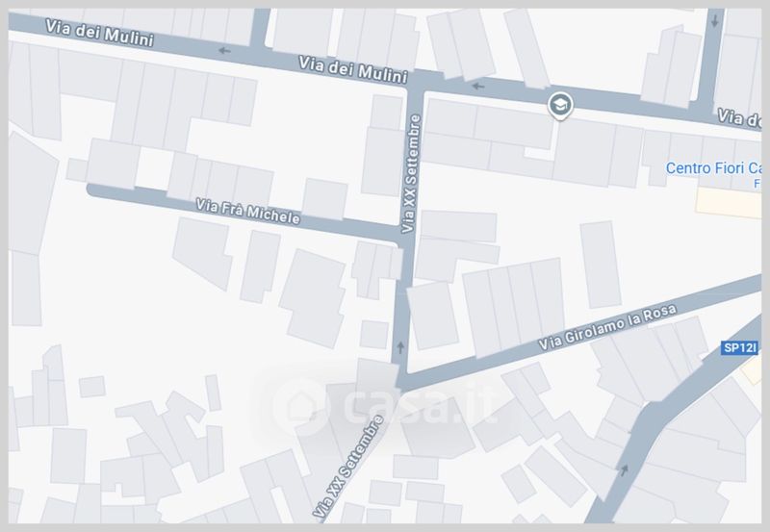The height and width of the screenshot is (532, 770).
Task: Click the yellow highlighted area below Centro Fiori
Action: [729, 202]
